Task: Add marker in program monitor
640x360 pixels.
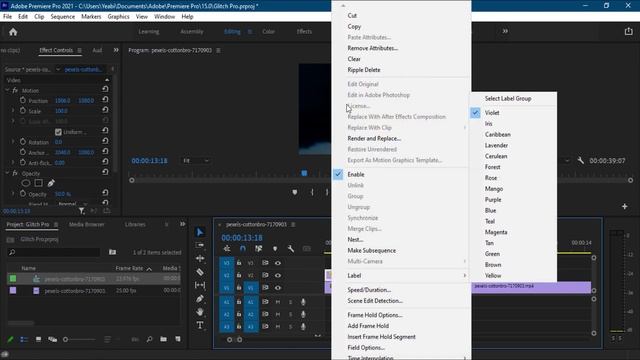Action: pyautogui.click(x=295, y=192)
